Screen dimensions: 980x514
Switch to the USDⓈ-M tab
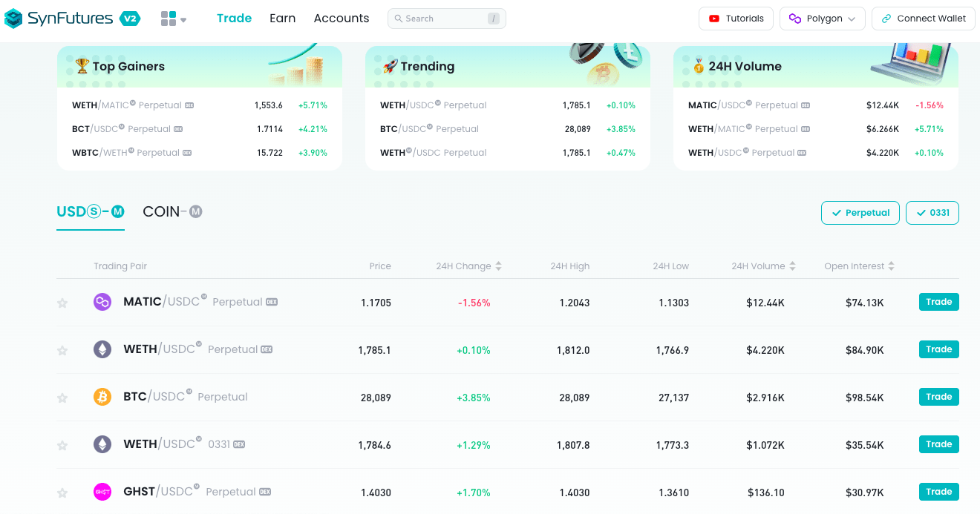click(x=91, y=212)
